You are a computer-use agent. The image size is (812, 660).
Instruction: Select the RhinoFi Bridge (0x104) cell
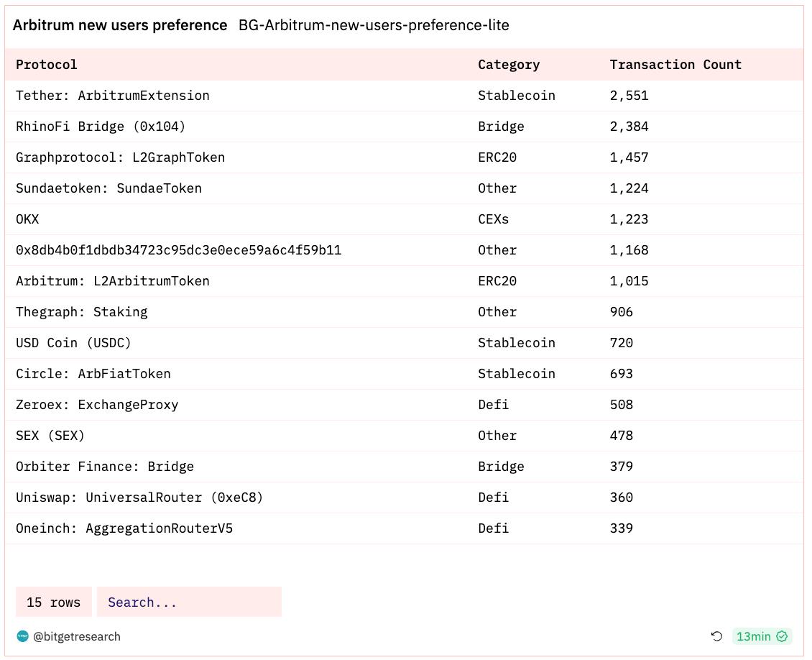pyautogui.click(x=101, y=127)
